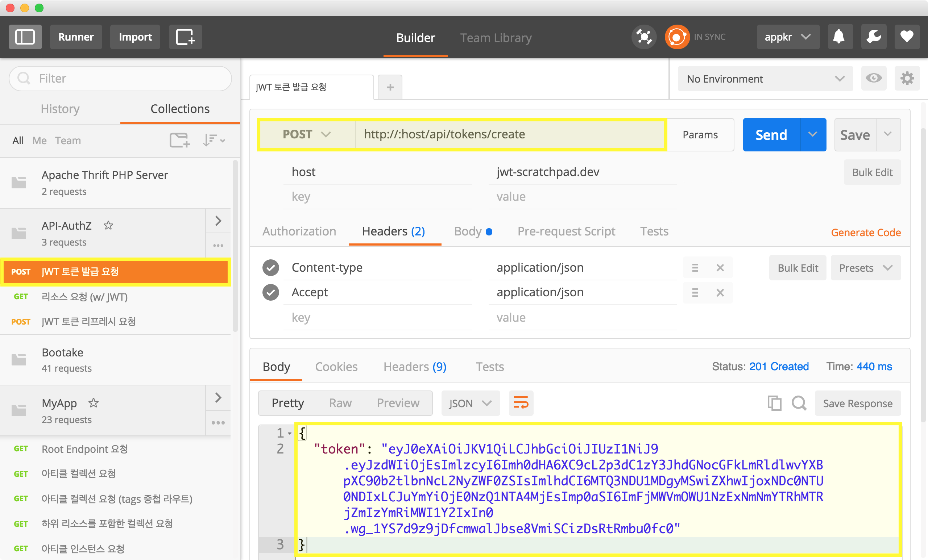Open the Pre-request Script tab

[566, 231]
